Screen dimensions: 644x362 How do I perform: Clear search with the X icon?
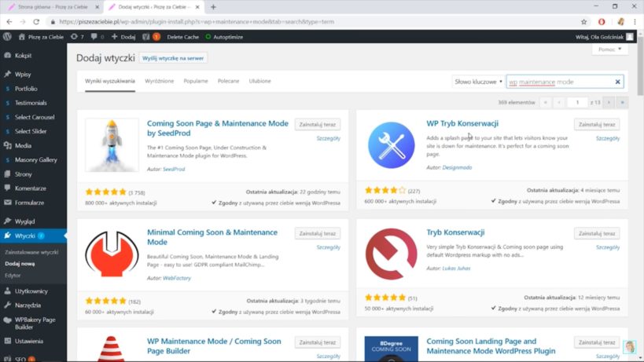(x=617, y=82)
